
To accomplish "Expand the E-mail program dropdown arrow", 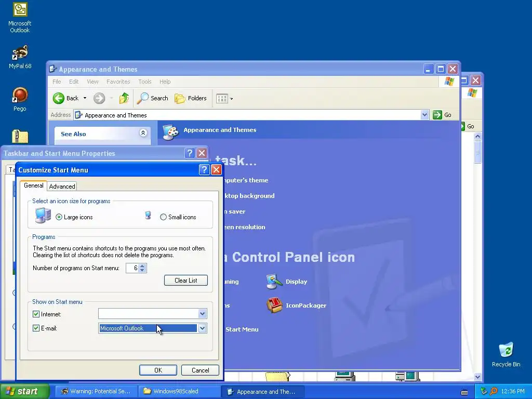I will click(x=202, y=328).
